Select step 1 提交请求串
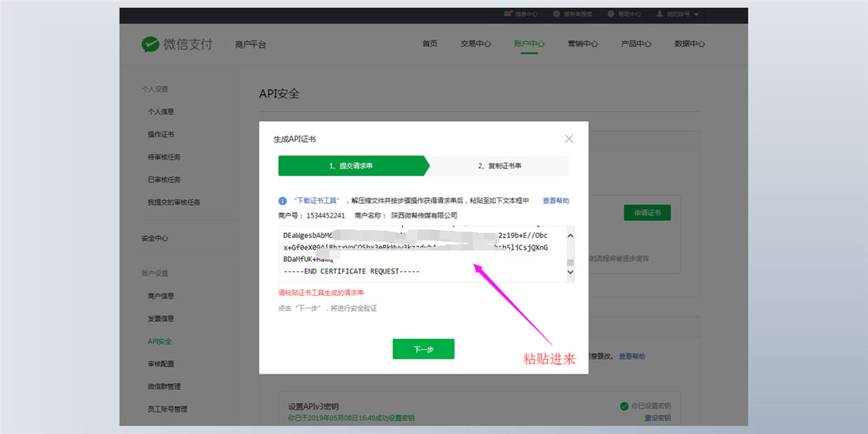868x434 pixels. tap(354, 166)
